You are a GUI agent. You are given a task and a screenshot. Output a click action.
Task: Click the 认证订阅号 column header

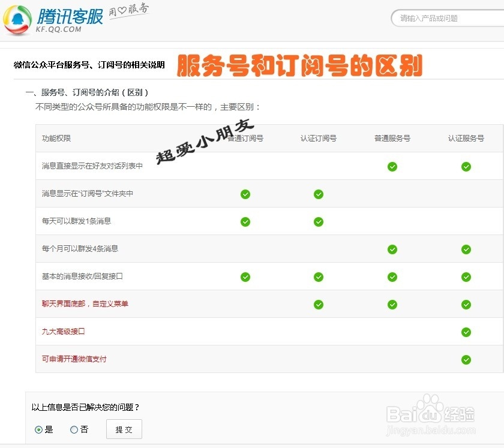319,139
